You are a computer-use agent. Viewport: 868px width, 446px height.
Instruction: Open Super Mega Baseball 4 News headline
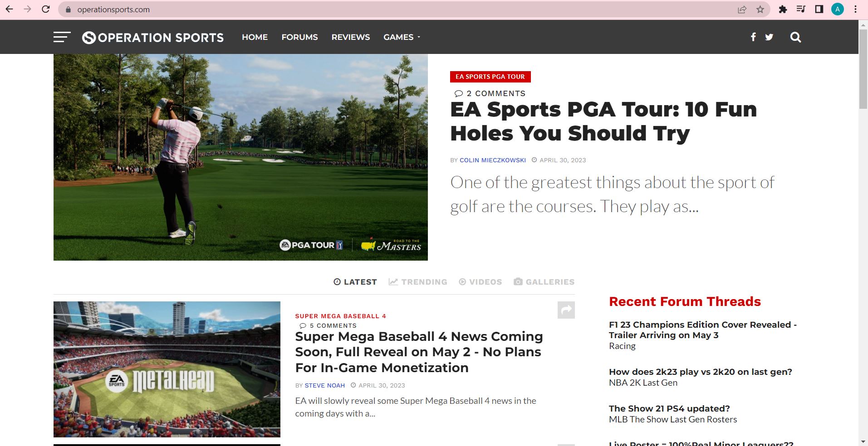pyautogui.click(x=419, y=352)
